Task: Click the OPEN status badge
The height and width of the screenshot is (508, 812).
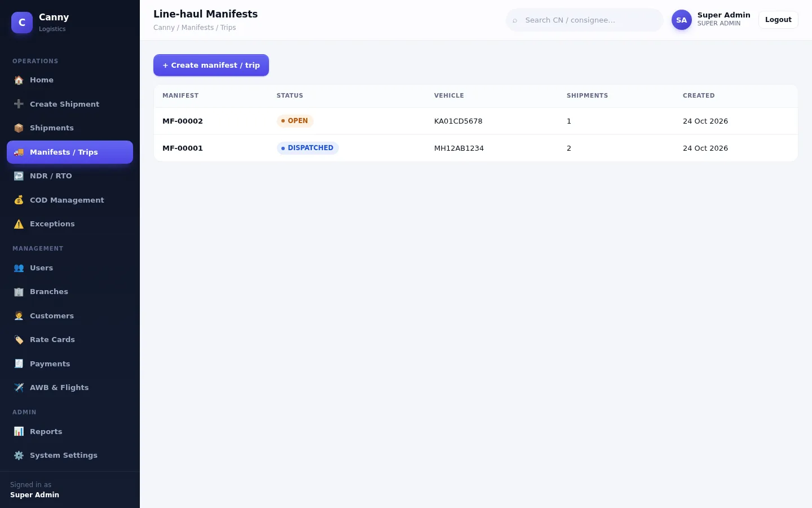Action: (295, 121)
